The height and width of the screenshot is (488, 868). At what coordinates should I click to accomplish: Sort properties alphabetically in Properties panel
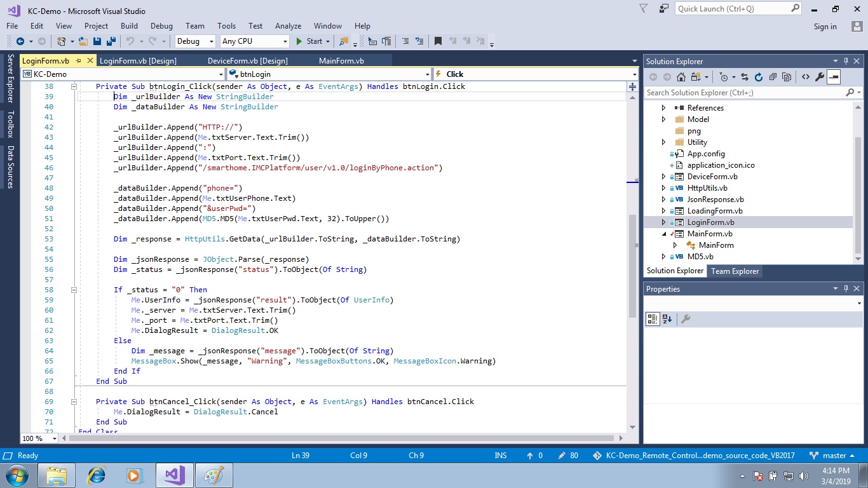click(x=667, y=319)
